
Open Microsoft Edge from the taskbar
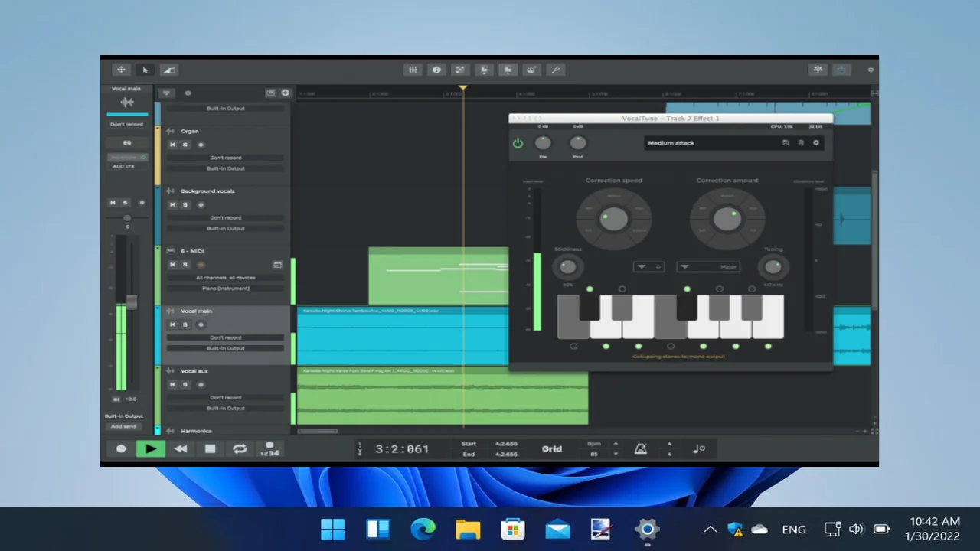click(423, 529)
